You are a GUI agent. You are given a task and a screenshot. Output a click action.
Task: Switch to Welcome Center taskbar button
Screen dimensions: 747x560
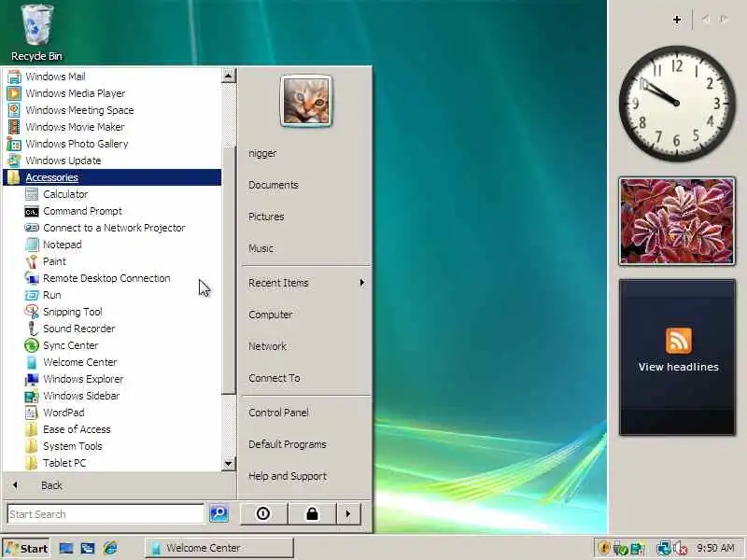219,548
